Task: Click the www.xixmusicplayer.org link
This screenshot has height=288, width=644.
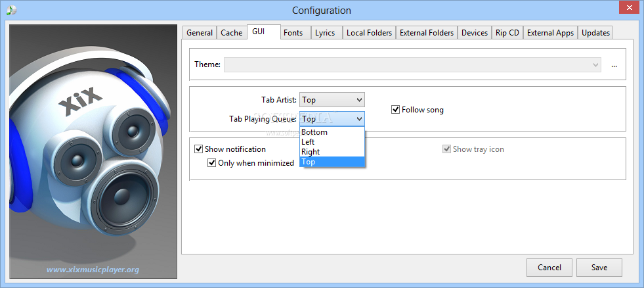Action: 93,270
